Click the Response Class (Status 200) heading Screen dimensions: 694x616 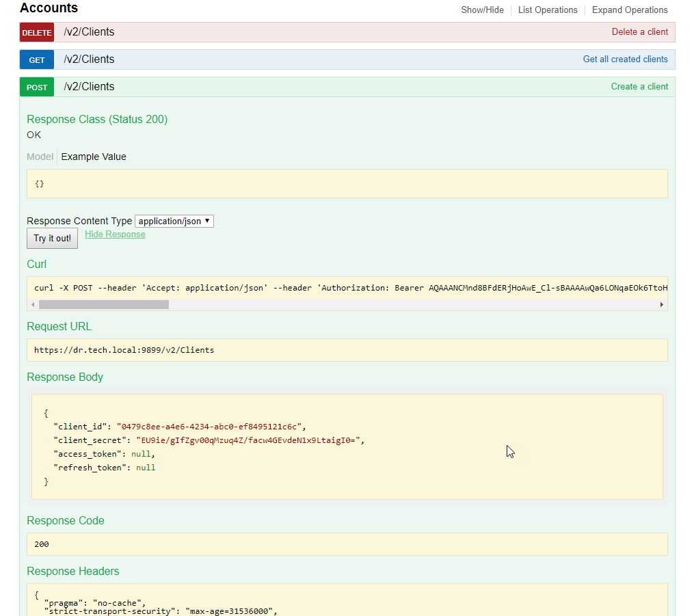97,120
